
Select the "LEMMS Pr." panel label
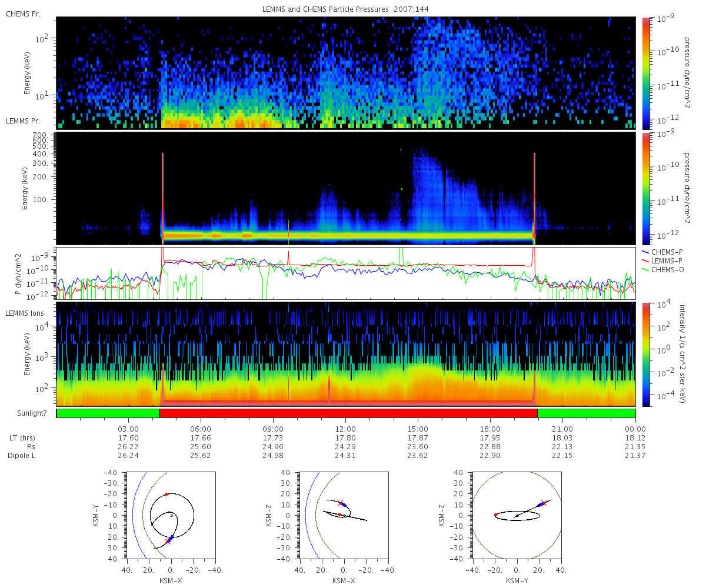point(24,121)
